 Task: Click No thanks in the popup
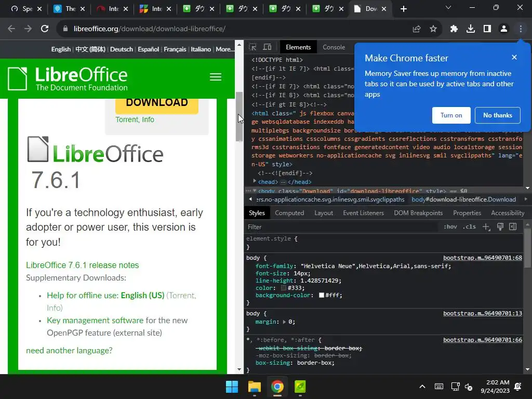point(498,115)
